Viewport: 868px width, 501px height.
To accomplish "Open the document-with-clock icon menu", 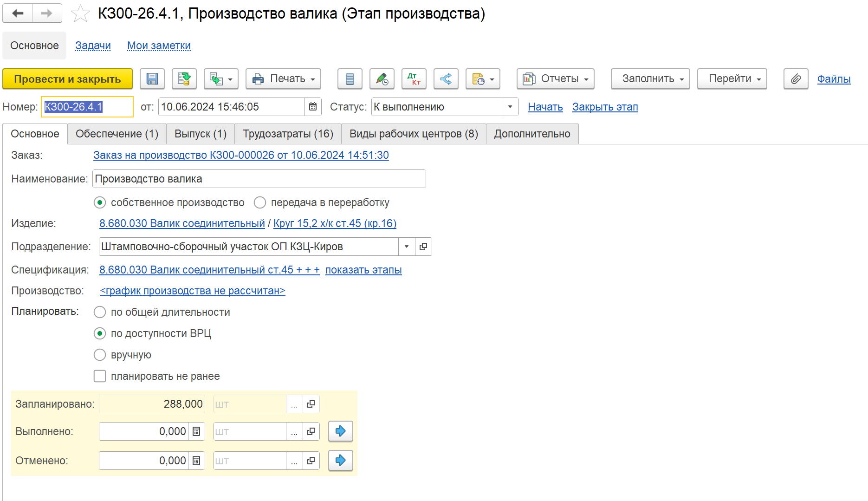I will pos(483,79).
